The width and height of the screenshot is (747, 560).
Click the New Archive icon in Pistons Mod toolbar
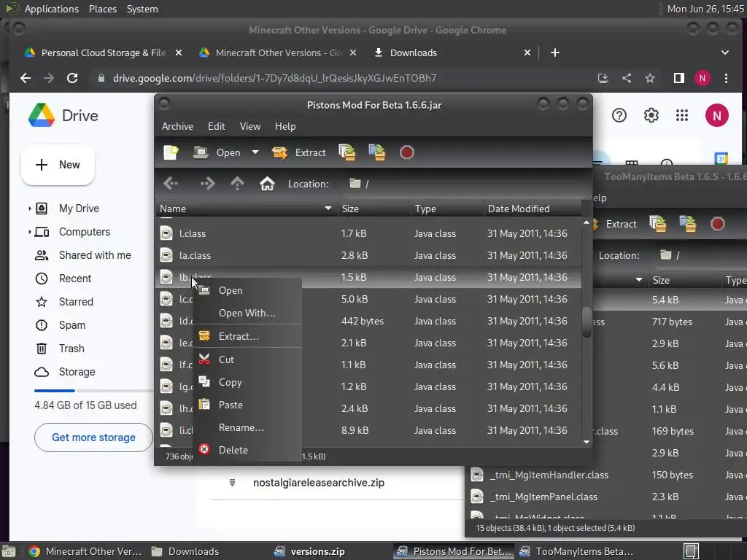pos(171,152)
